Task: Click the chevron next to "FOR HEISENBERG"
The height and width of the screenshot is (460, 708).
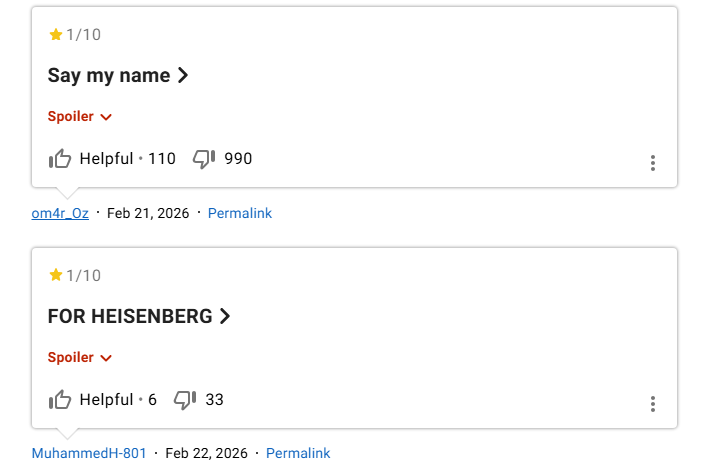Action: [x=225, y=316]
